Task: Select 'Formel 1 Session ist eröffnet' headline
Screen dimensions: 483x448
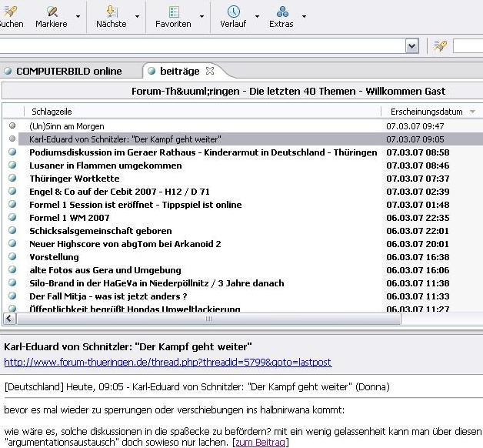Action: tap(135, 205)
